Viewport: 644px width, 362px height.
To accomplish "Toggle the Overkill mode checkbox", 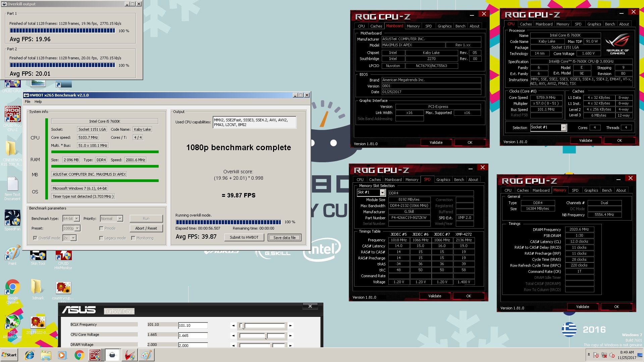I will 35,238.
